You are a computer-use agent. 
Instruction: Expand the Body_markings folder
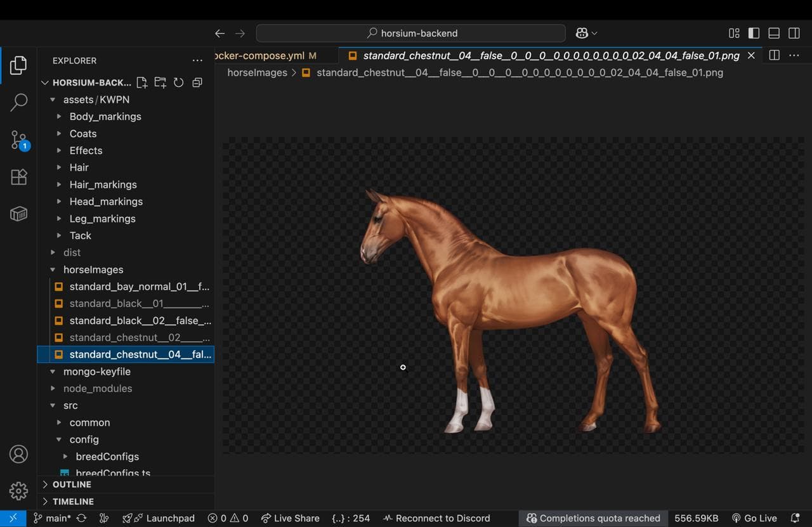pos(105,117)
